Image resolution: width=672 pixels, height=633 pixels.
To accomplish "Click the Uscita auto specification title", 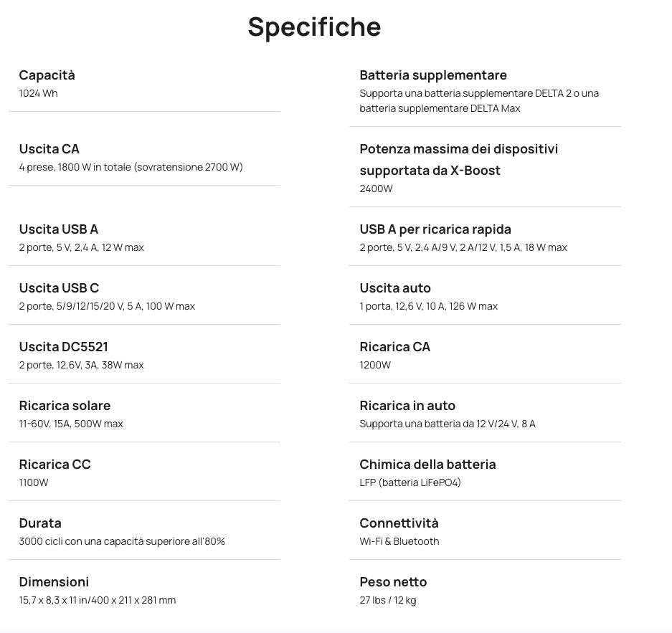I will (394, 287).
